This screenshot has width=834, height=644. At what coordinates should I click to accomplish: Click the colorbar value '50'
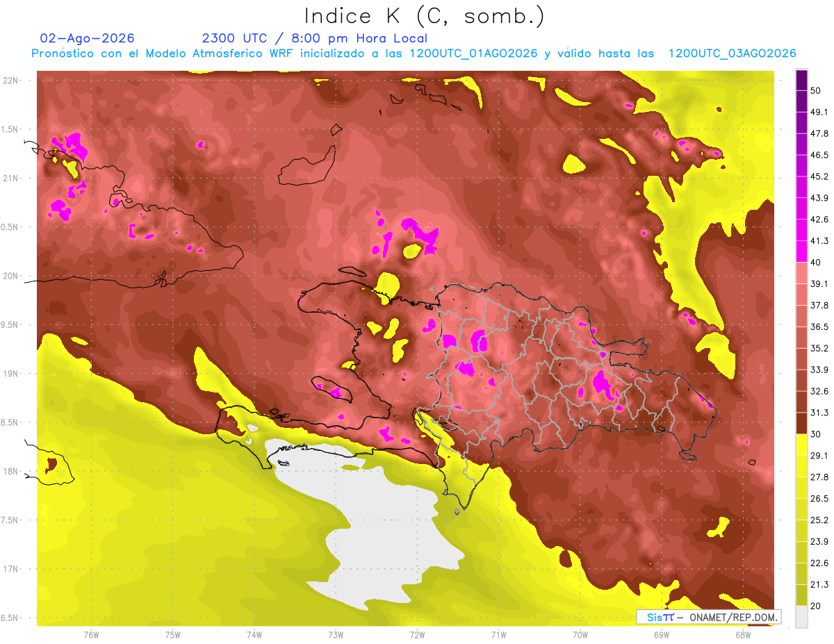(816, 90)
